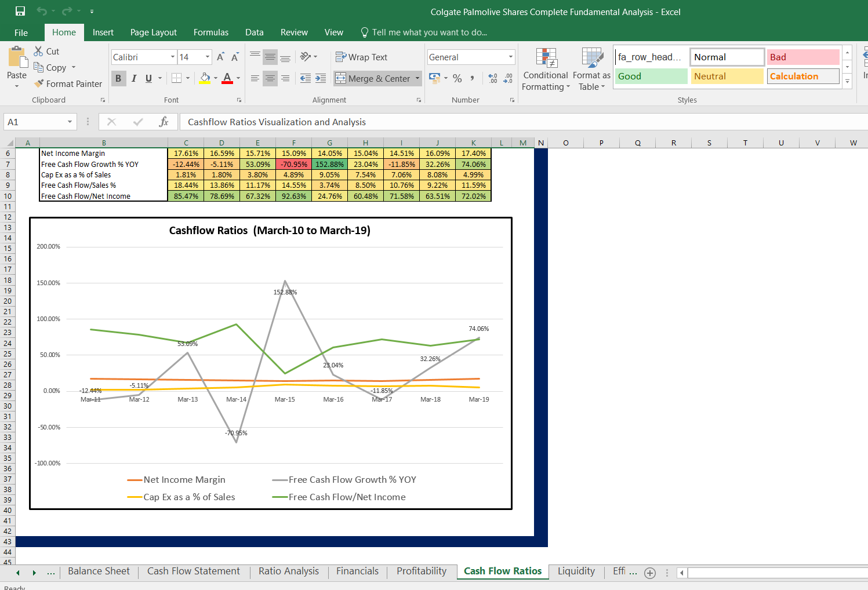The image size is (868, 590).
Task: Decrease font size with the smaller A
Action: pos(235,57)
